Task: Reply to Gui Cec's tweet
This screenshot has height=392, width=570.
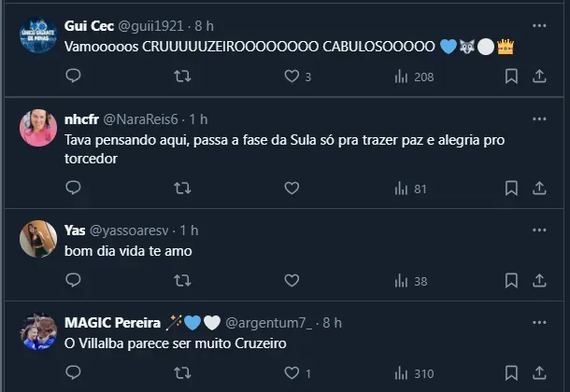Action: (x=73, y=77)
